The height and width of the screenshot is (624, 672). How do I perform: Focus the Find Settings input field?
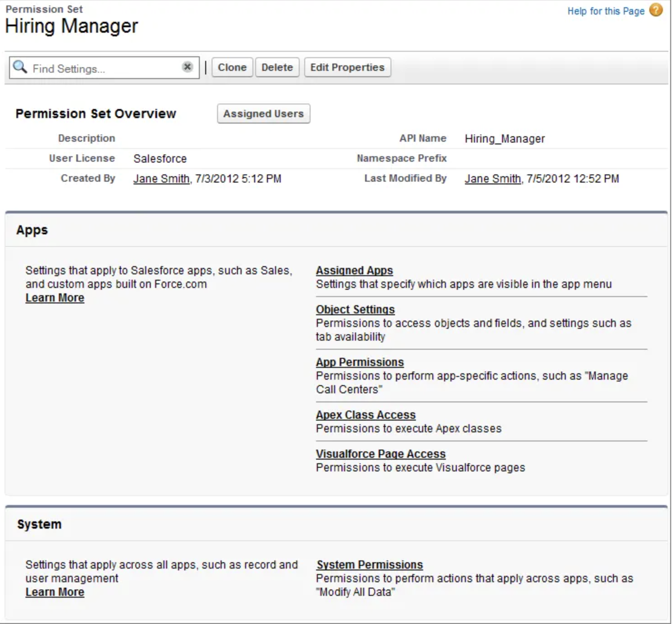pyautogui.click(x=104, y=68)
